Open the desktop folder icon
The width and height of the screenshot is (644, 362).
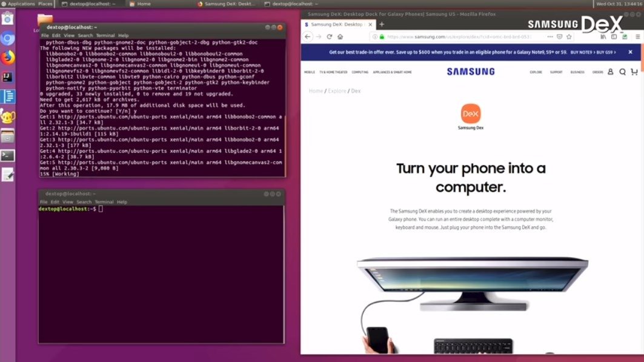(x=45, y=20)
